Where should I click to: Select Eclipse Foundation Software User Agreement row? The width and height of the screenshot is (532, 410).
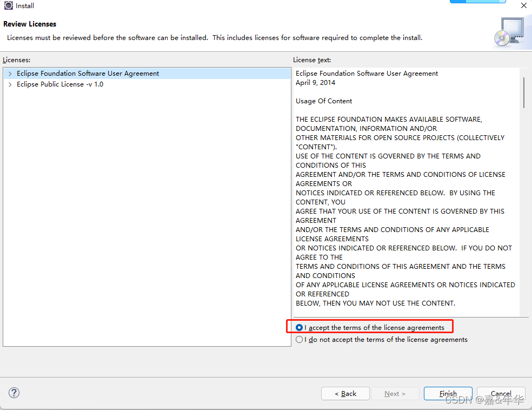pyautogui.click(x=147, y=74)
